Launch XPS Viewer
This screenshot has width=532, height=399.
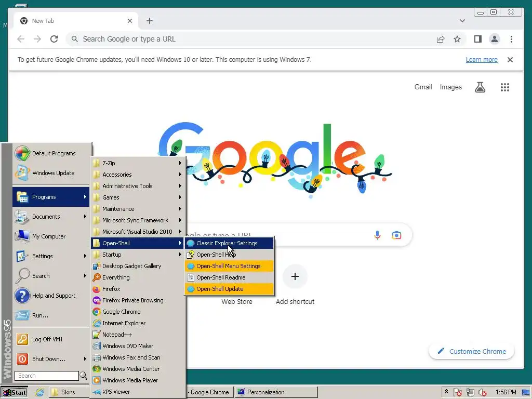click(138, 392)
